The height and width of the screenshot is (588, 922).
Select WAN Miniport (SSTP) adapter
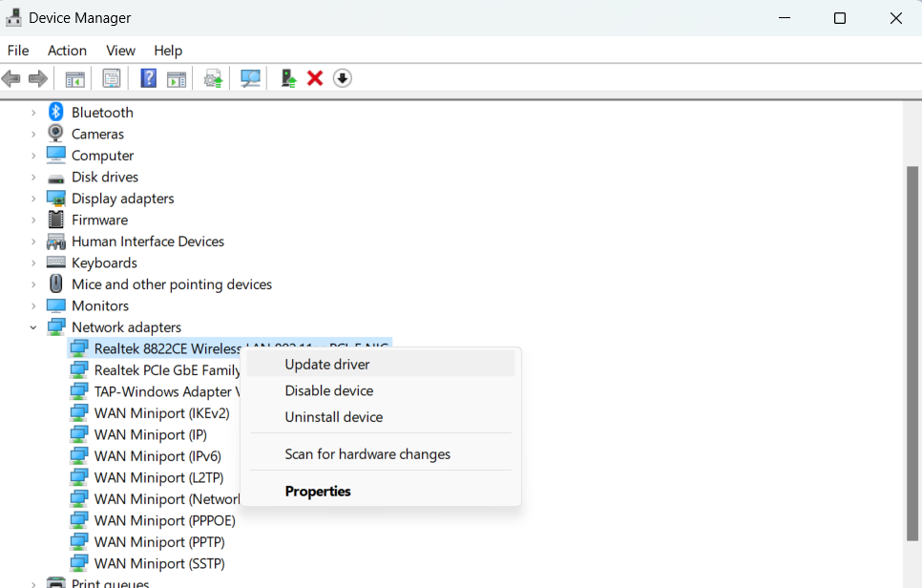[159, 563]
